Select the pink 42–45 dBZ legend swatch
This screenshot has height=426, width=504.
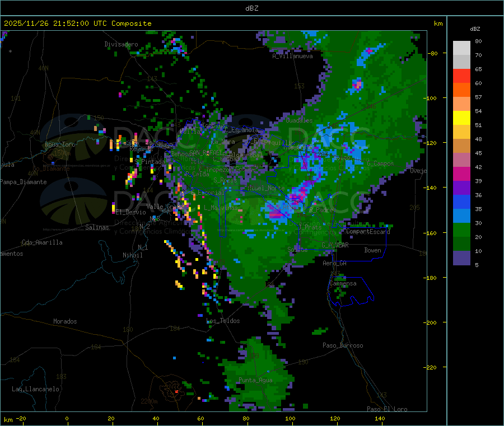pyautogui.click(x=461, y=160)
